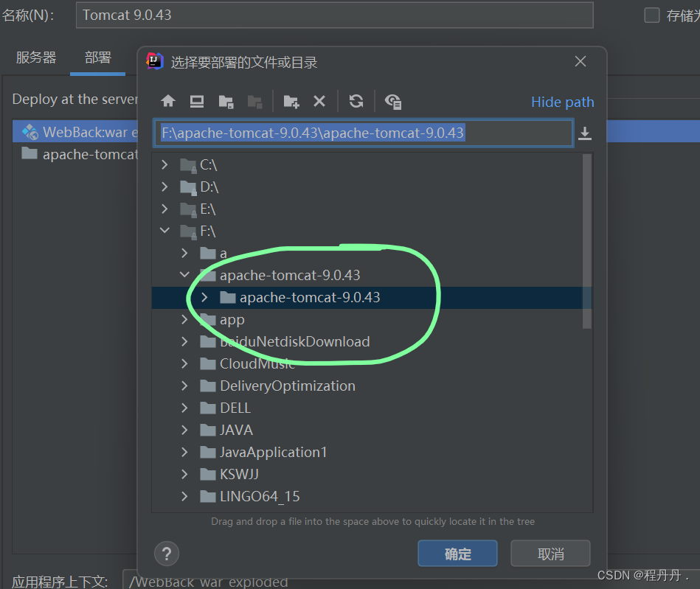Expand the JavaApplication1 folder
The width and height of the screenshot is (700, 589).
(x=184, y=452)
